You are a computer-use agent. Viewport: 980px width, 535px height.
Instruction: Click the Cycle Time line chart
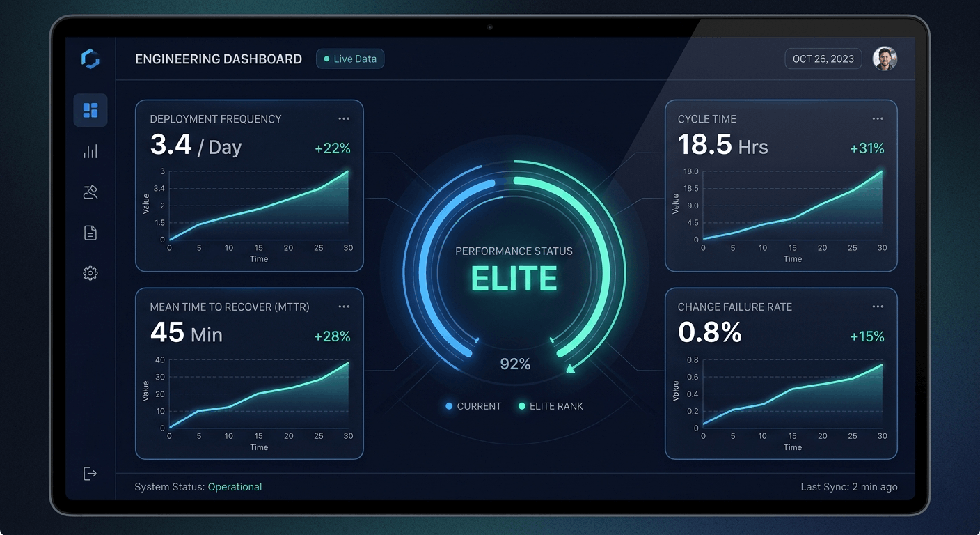coord(793,206)
